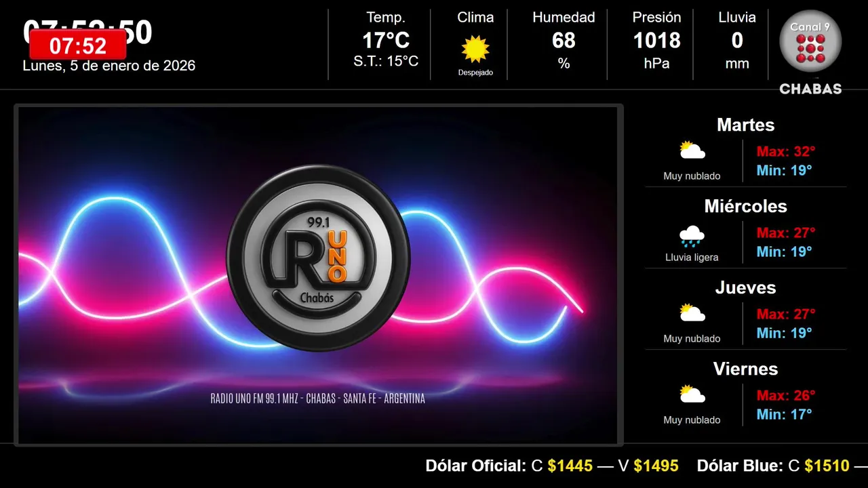The height and width of the screenshot is (488, 868).
Task: Click Martes cloudy weather icon
Action: point(692,150)
